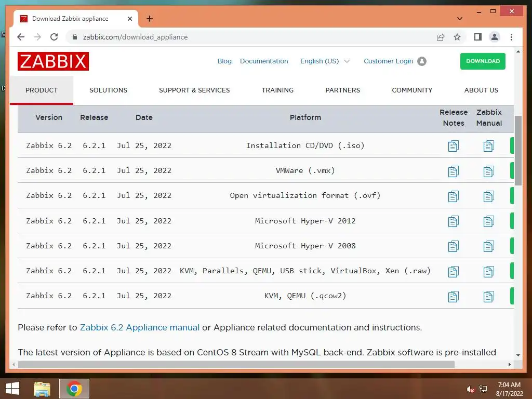Open the Chrome three-dot menu
The width and height of the screenshot is (532, 399).
pyautogui.click(x=511, y=37)
